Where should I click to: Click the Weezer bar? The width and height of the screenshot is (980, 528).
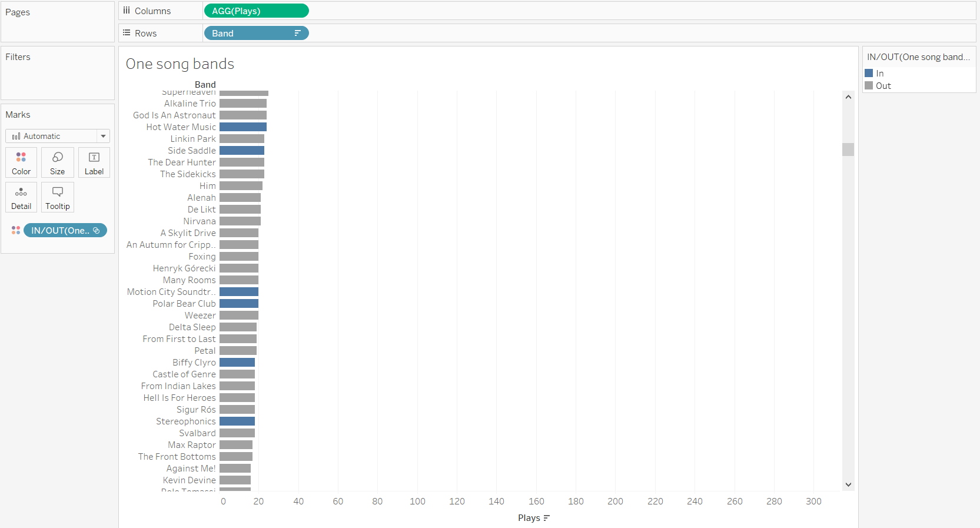(x=239, y=316)
